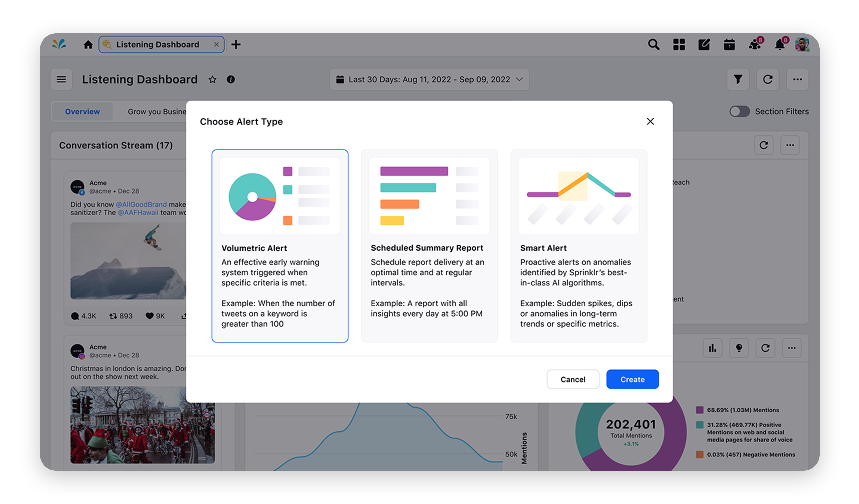Open the calendar icon in the top bar

tap(730, 44)
